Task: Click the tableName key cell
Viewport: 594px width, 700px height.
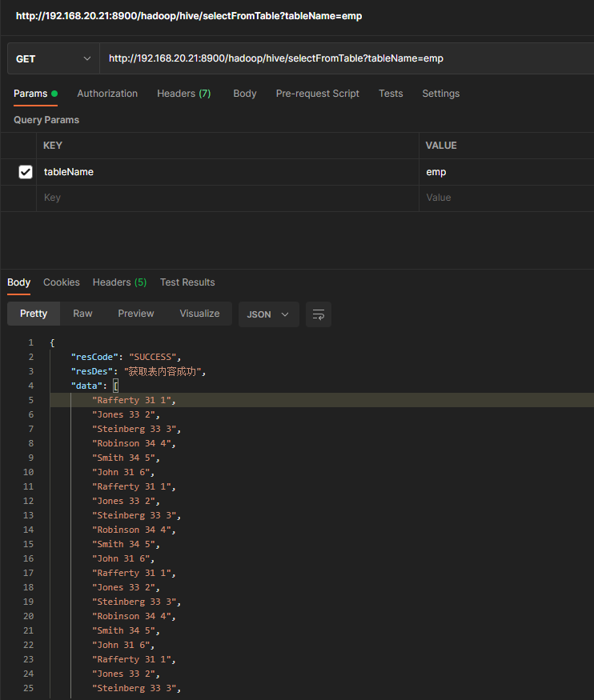Action: click(228, 172)
